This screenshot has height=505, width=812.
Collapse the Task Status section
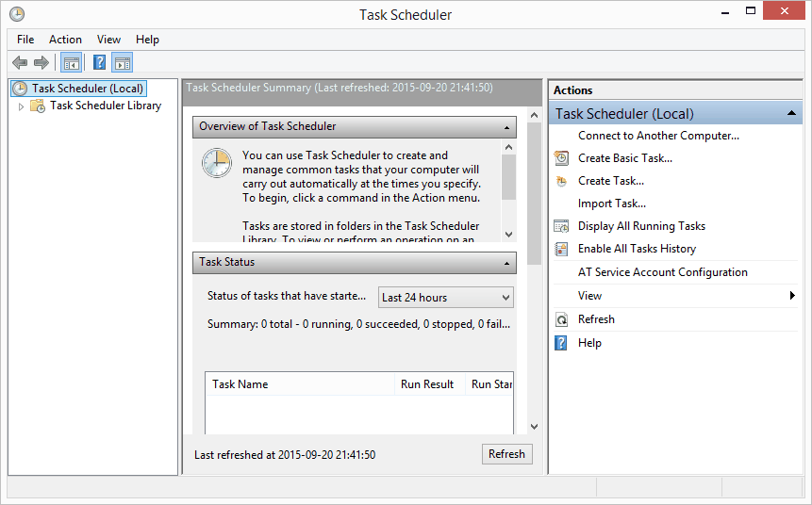[508, 263]
